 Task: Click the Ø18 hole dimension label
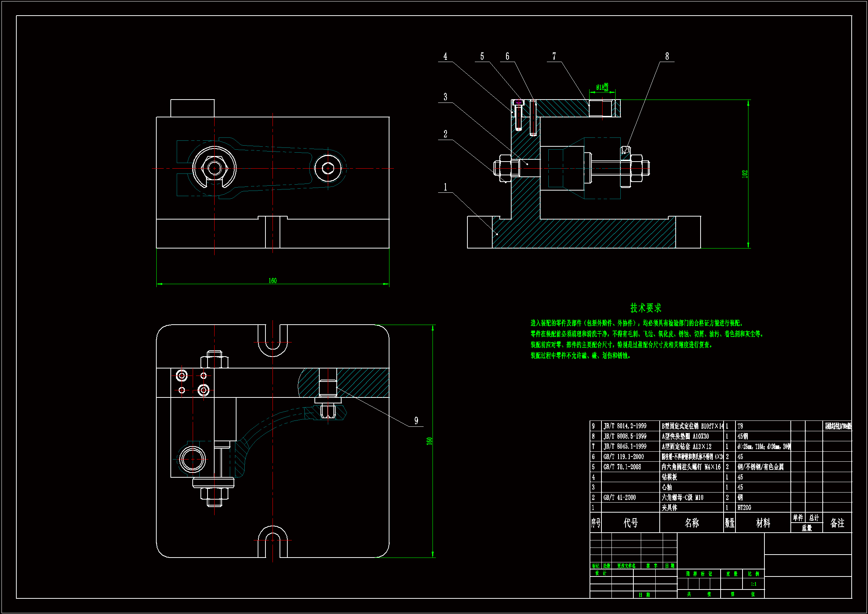pyautogui.click(x=602, y=87)
